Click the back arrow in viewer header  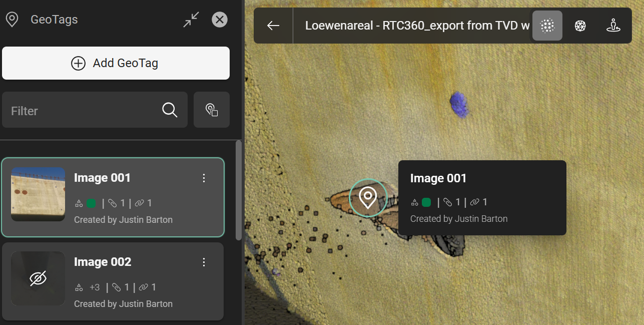(x=273, y=26)
